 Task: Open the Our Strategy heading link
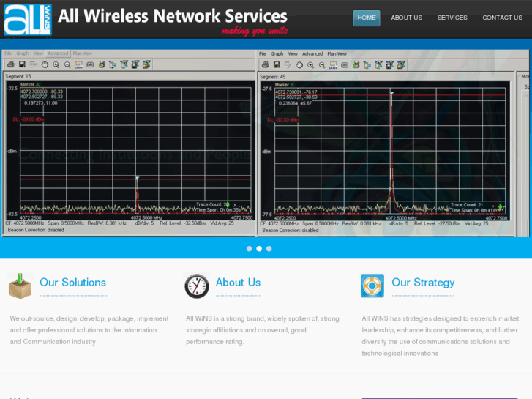[423, 283]
